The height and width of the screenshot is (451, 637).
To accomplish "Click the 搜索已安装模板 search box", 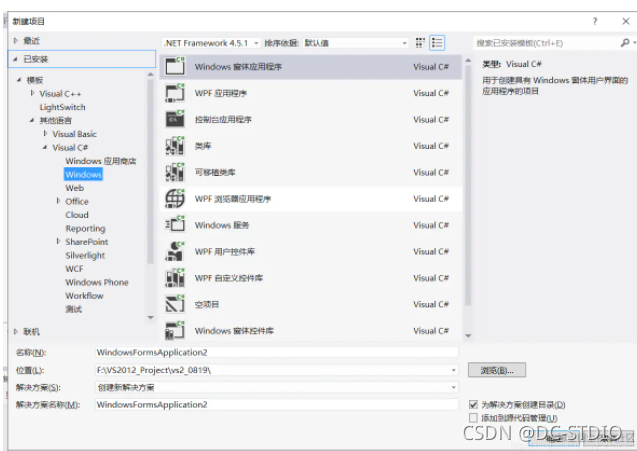I will click(x=547, y=43).
